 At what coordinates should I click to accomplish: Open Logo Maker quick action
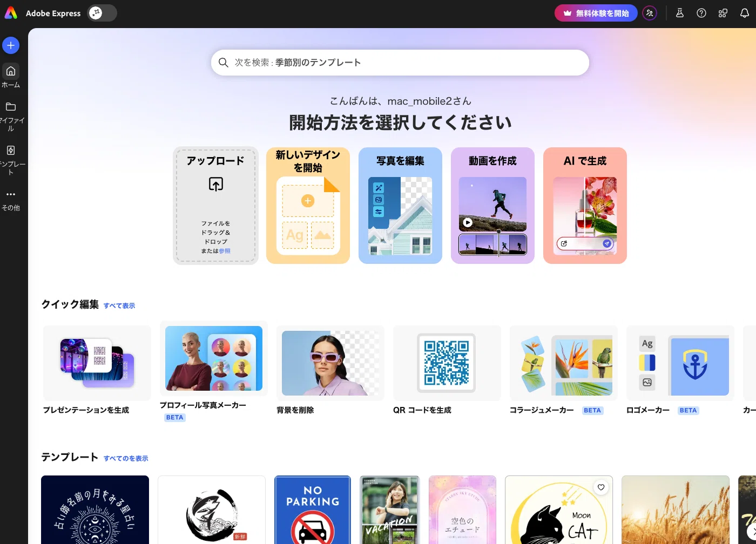tap(680, 370)
